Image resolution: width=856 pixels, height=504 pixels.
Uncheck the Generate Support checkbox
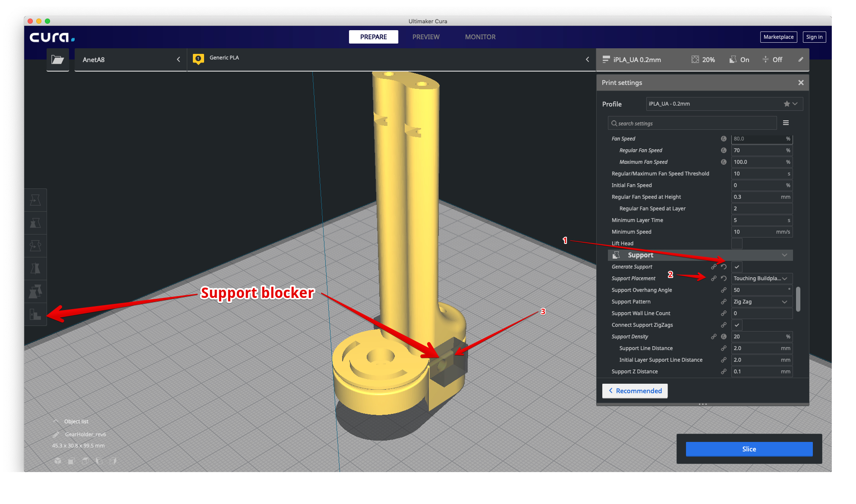(737, 266)
